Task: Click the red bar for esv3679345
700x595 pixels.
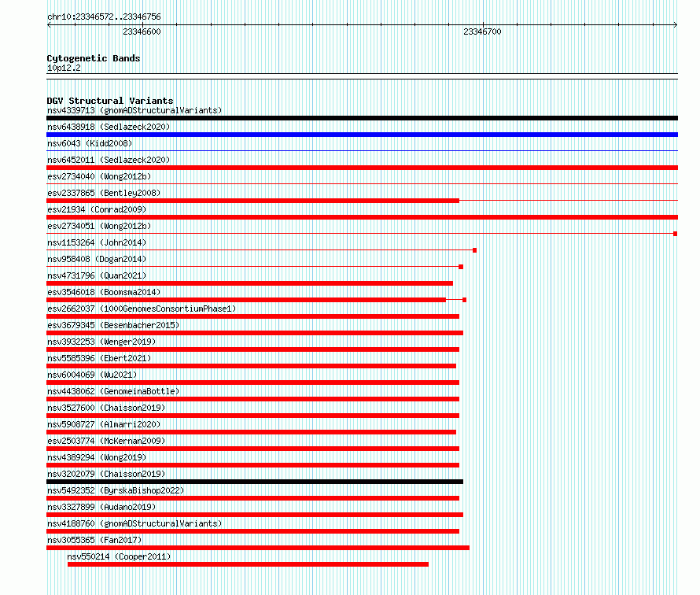Action: [255, 333]
